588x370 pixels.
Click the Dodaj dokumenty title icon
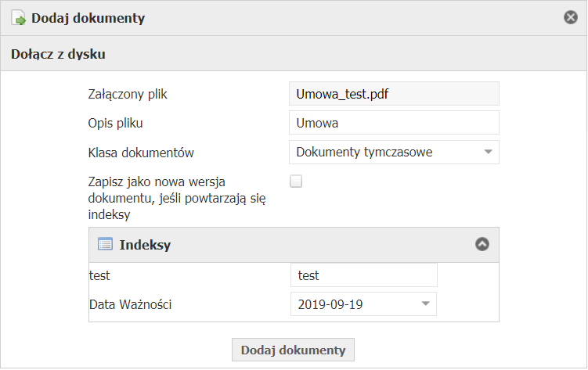pyautogui.click(x=18, y=18)
